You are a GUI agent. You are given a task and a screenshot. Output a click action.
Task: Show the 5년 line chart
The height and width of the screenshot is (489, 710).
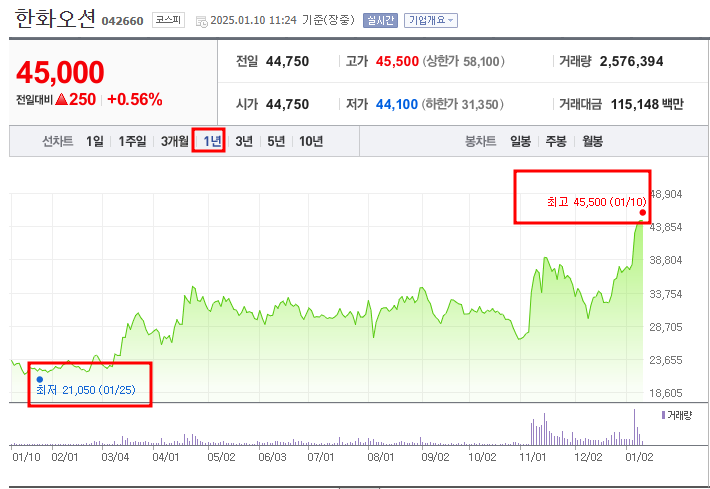pyautogui.click(x=276, y=141)
